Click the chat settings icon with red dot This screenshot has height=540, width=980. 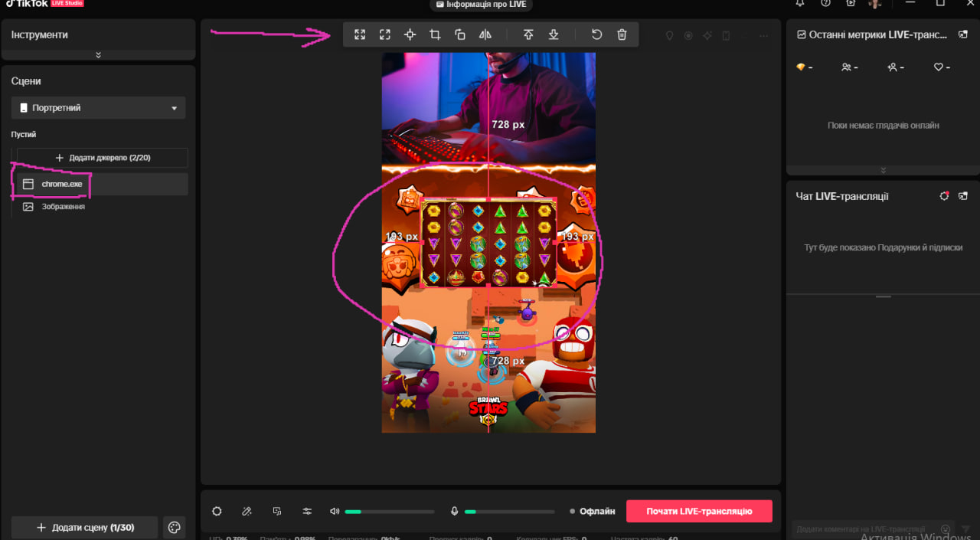(x=945, y=196)
